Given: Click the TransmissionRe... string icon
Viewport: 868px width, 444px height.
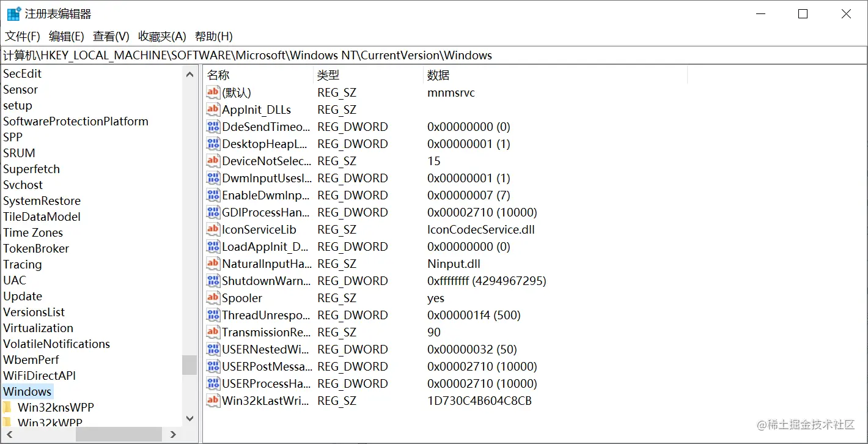Looking at the screenshot, I should point(213,332).
